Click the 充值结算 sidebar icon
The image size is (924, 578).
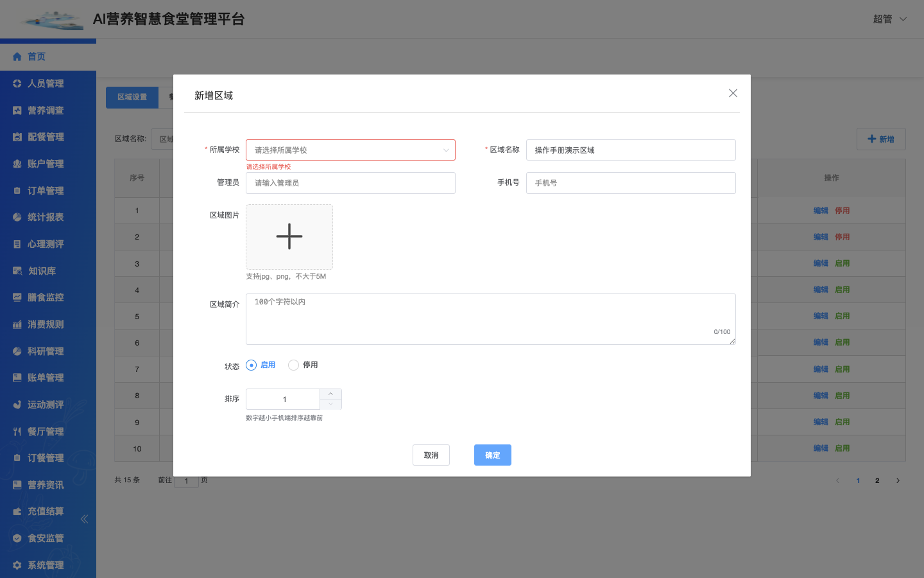(x=17, y=511)
